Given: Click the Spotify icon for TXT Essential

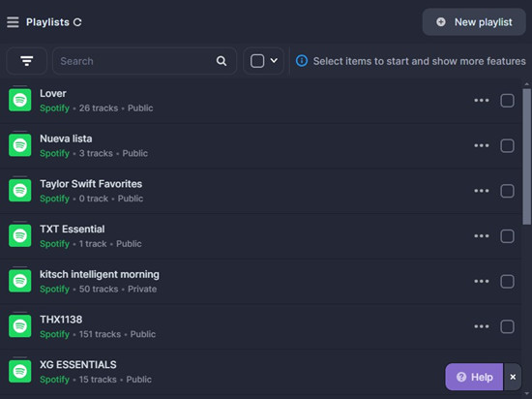Looking at the screenshot, I should click(x=20, y=235).
